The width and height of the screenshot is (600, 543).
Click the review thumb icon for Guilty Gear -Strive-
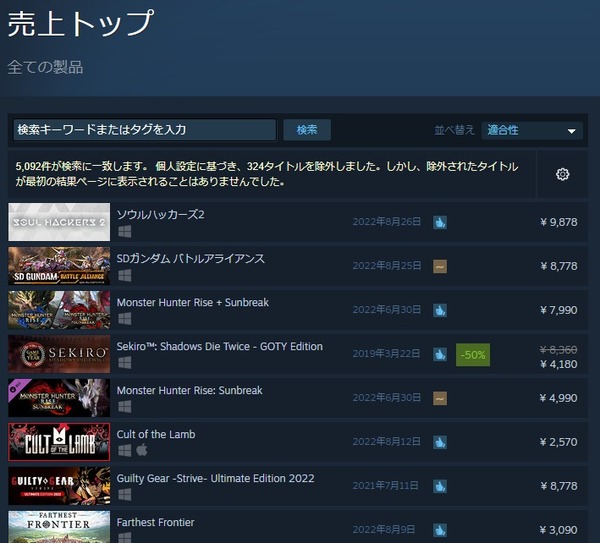[440, 486]
